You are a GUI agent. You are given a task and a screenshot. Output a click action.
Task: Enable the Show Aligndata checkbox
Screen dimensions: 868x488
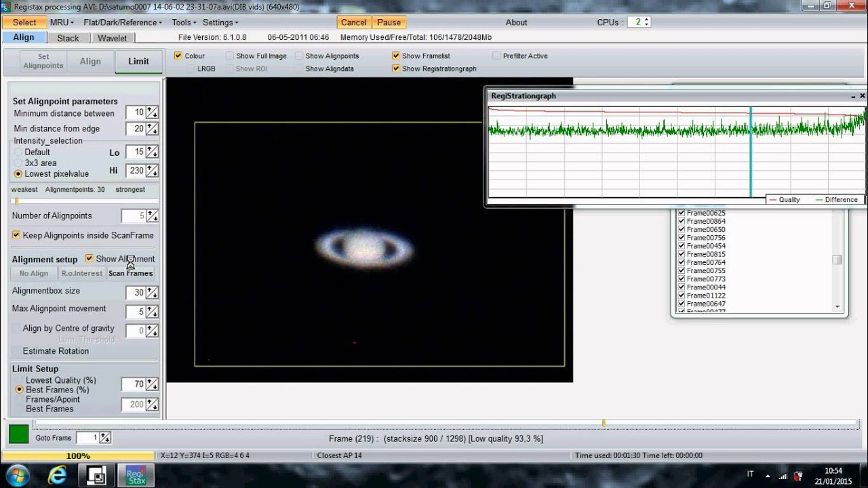pos(299,69)
